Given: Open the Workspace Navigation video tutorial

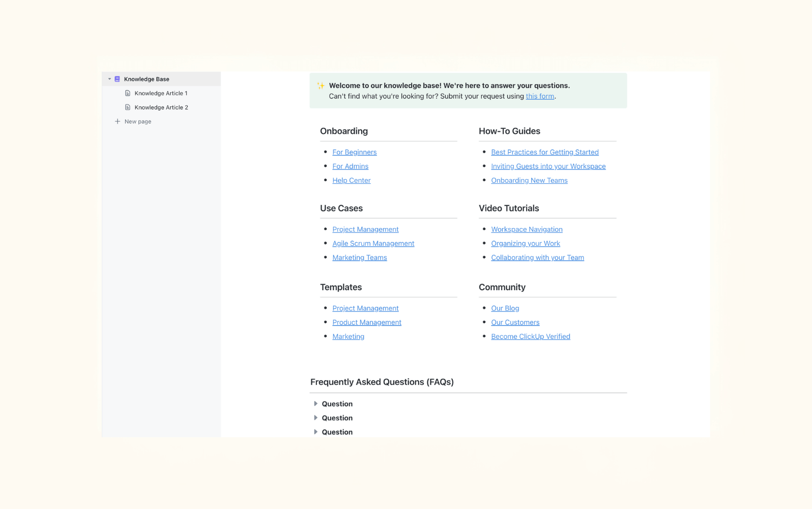Looking at the screenshot, I should pyautogui.click(x=527, y=229).
